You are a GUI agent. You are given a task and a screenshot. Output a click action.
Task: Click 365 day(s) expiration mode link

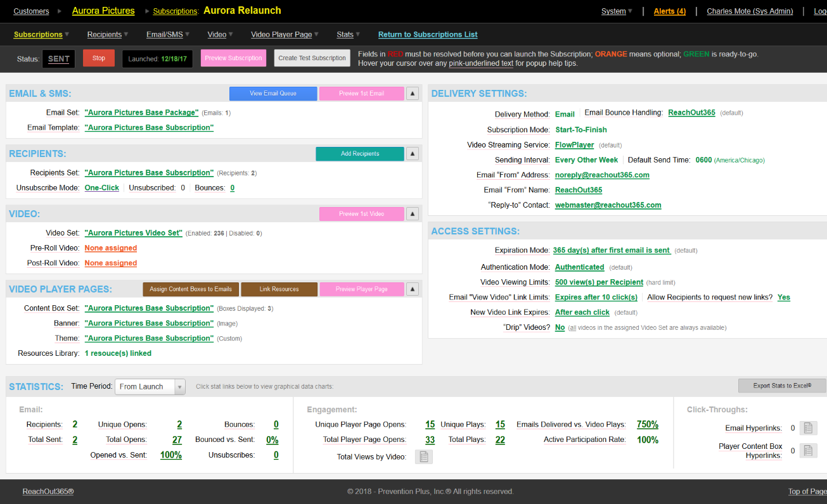[612, 251]
